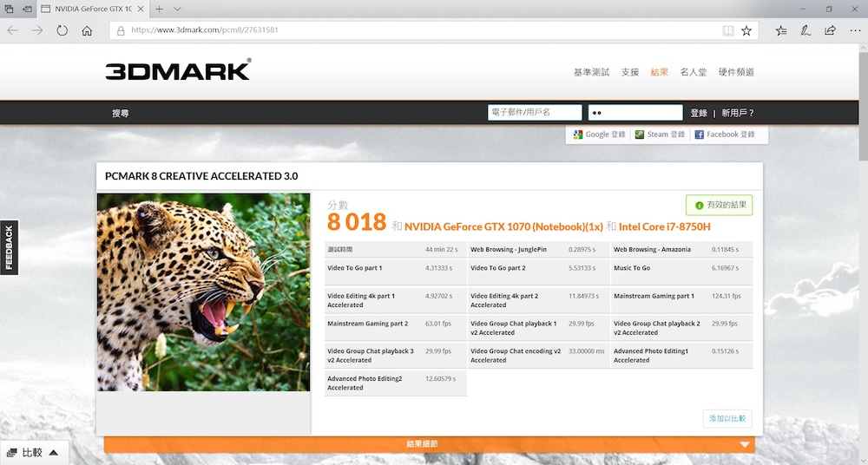868x465 pixels.
Task: Expand the tab preview dropdown chevron
Action: [x=177, y=9]
